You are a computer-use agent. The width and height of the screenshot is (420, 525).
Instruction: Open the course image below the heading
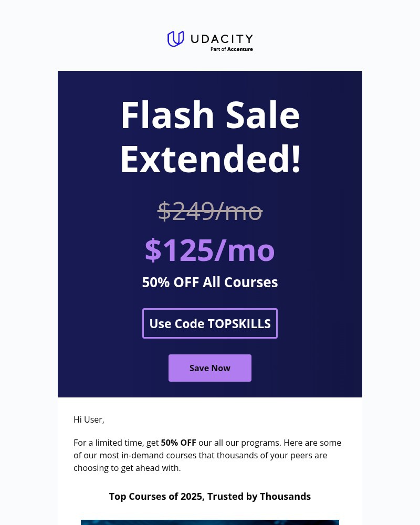(x=210, y=522)
